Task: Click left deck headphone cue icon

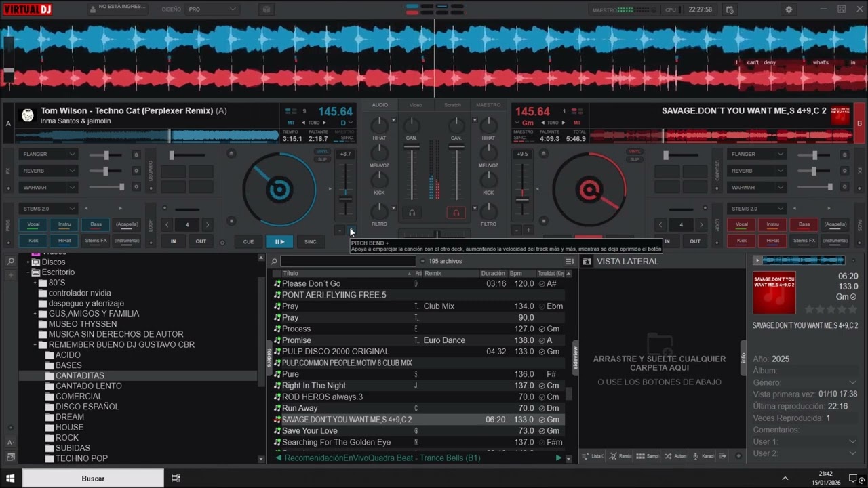Action: (x=412, y=213)
